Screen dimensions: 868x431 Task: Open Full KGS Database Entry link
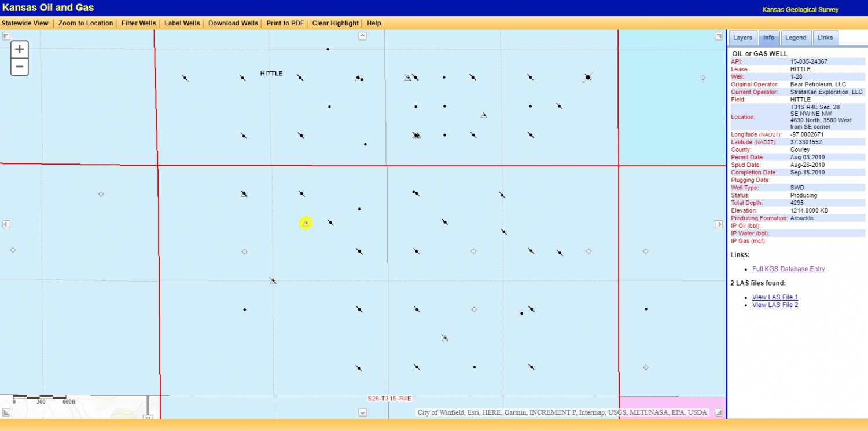pos(788,269)
